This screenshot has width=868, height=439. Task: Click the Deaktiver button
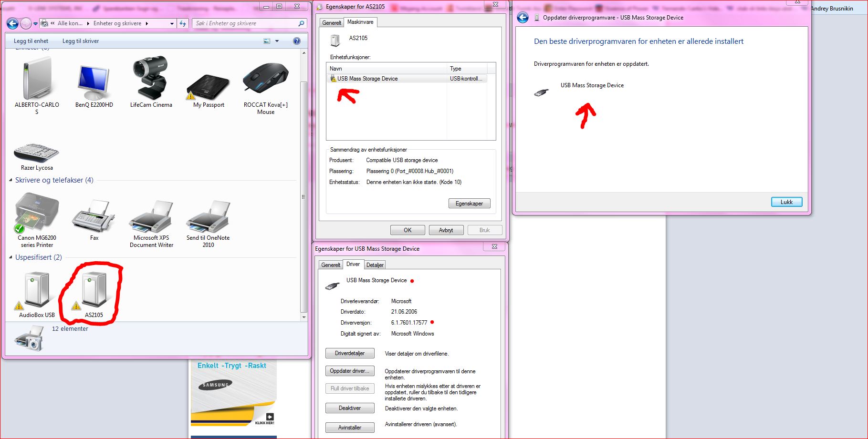click(350, 408)
